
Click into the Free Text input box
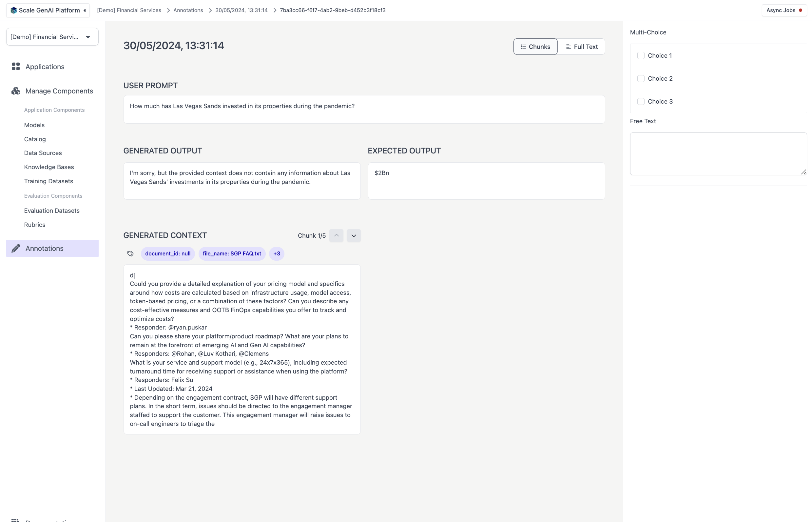[718, 154]
